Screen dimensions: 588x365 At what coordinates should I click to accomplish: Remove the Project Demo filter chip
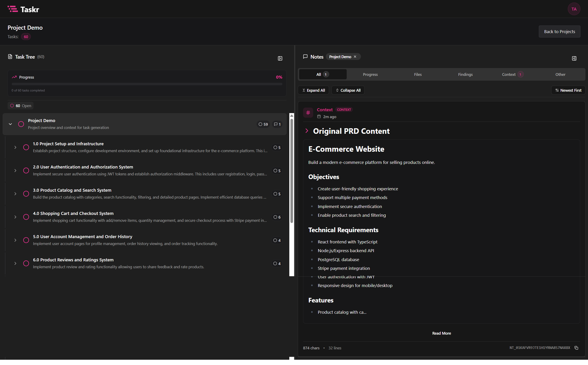pyautogui.click(x=355, y=57)
